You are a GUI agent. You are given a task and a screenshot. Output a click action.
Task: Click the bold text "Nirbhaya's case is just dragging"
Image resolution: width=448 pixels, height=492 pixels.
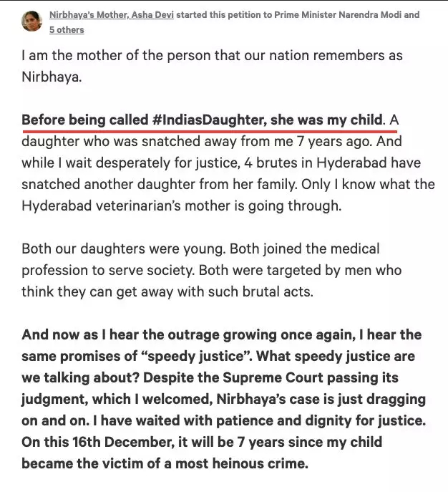click(x=321, y=400)
